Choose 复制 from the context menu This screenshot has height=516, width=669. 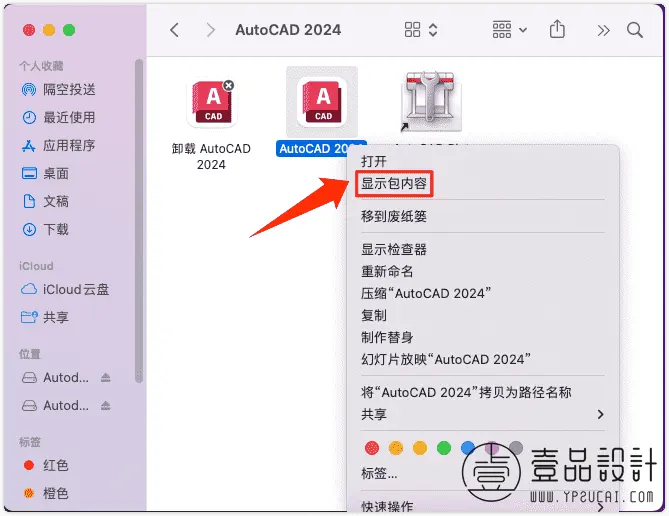click(374, 315)
